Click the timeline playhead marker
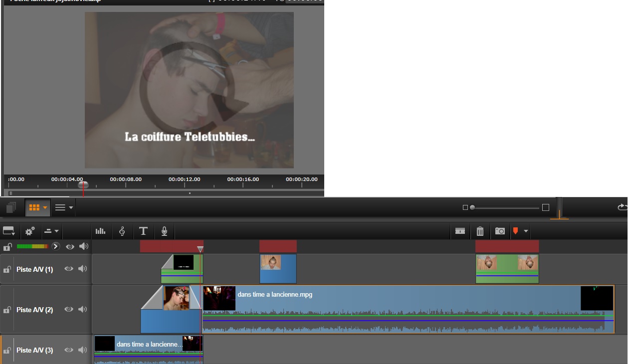This screenshot has height=364, width=628. pyautogui.click(x=200, y=249)
